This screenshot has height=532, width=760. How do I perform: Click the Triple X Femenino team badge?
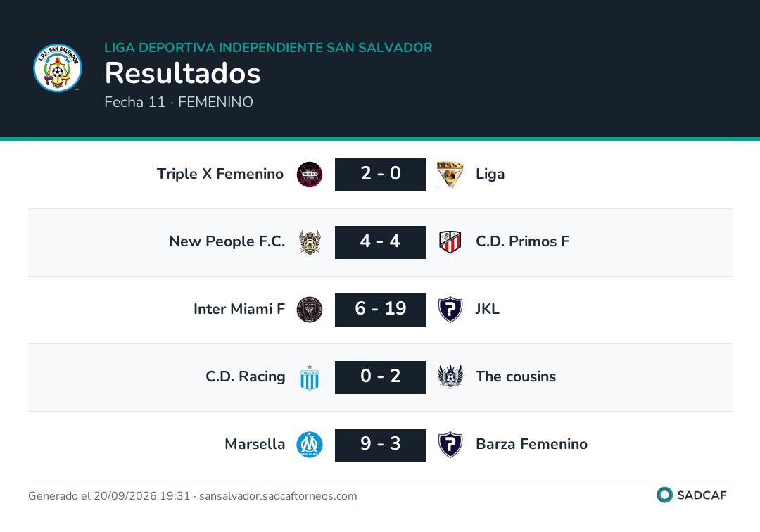coord(310,175)
